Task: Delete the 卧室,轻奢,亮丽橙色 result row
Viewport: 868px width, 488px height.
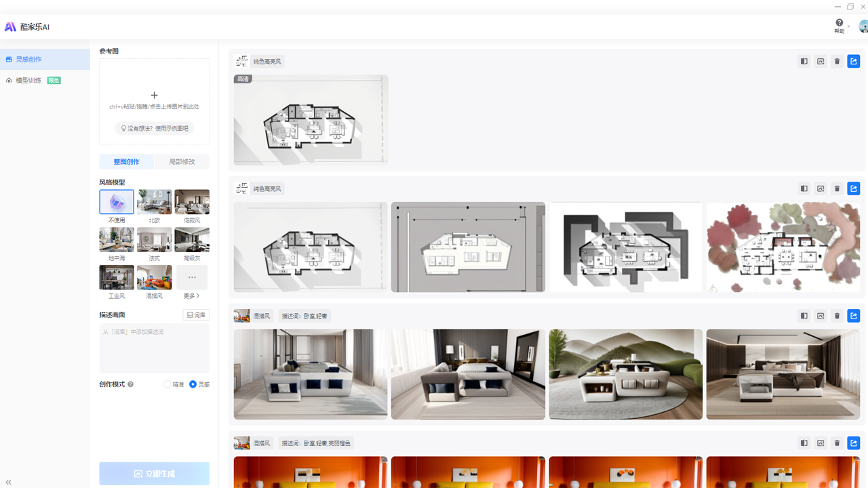Action: (x=837, y=443)
